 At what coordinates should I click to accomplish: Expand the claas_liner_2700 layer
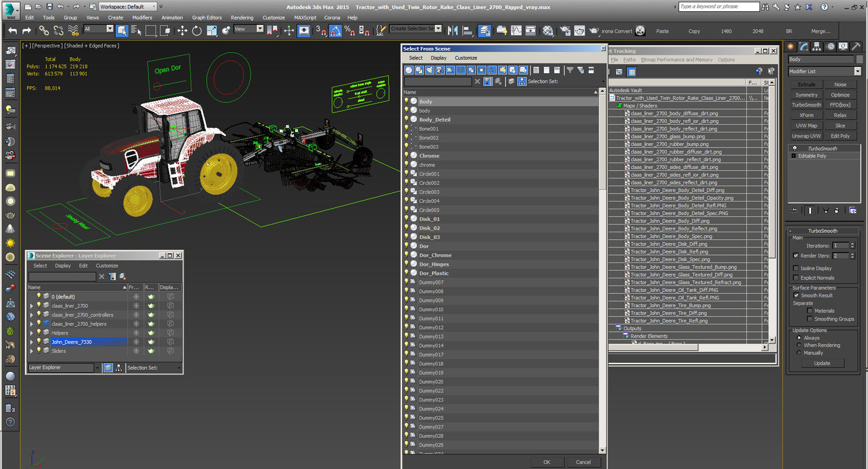(32, 306)
